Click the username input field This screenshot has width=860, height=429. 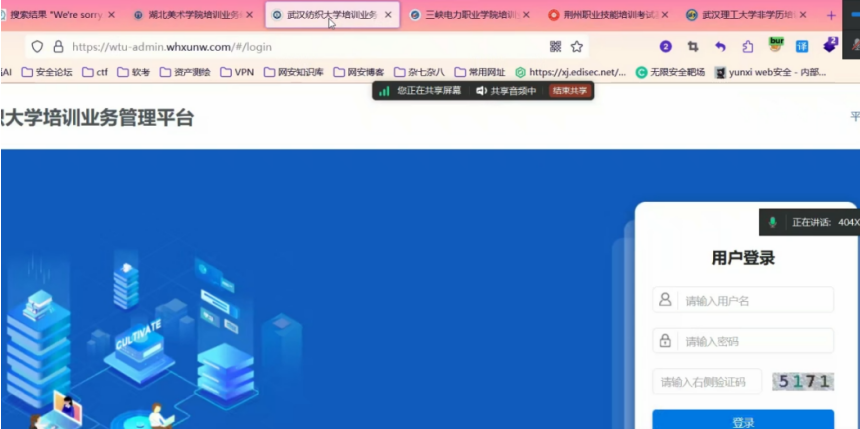tap(755, 300)
